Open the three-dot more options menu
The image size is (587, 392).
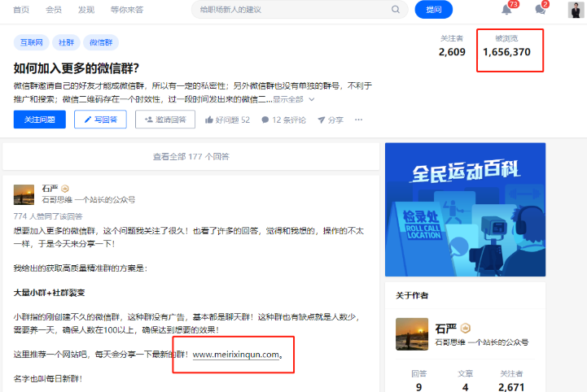358,120
